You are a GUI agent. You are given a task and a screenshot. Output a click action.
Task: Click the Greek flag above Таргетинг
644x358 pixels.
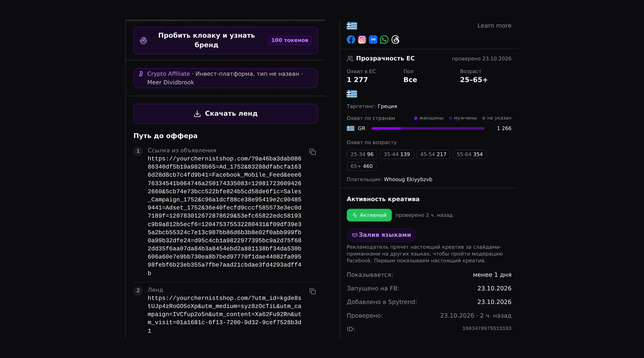(x=352, y=94)
